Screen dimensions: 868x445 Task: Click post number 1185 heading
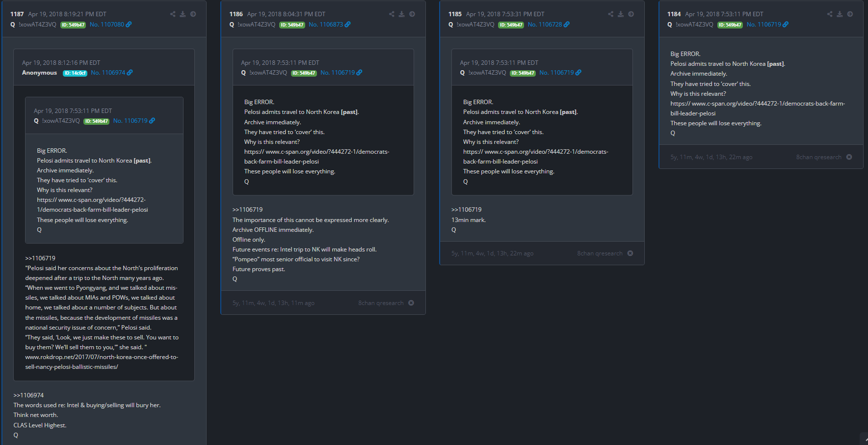(x=455, y=14)
